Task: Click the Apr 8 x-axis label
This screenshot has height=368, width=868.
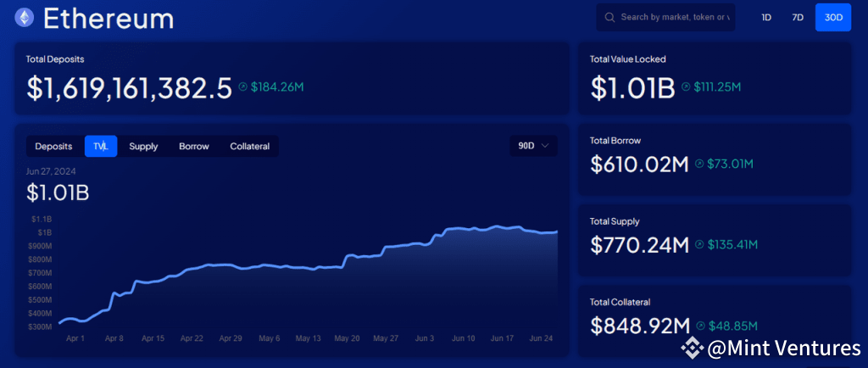Action: point(114,338)
